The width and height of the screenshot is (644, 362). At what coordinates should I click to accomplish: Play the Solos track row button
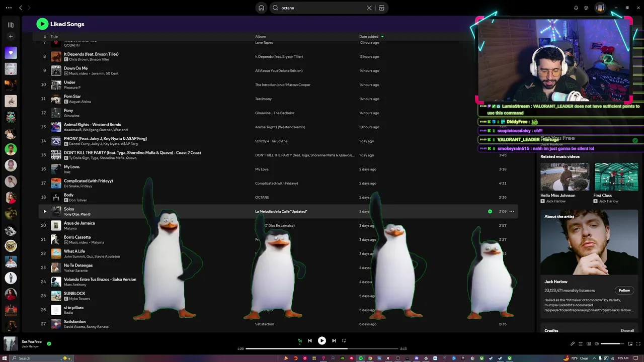[x=45, y=211]
